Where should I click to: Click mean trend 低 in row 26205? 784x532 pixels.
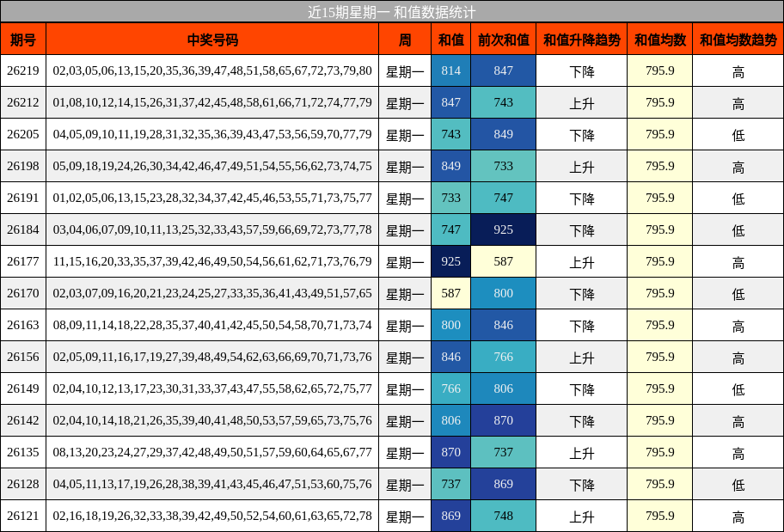coord(738,134)
